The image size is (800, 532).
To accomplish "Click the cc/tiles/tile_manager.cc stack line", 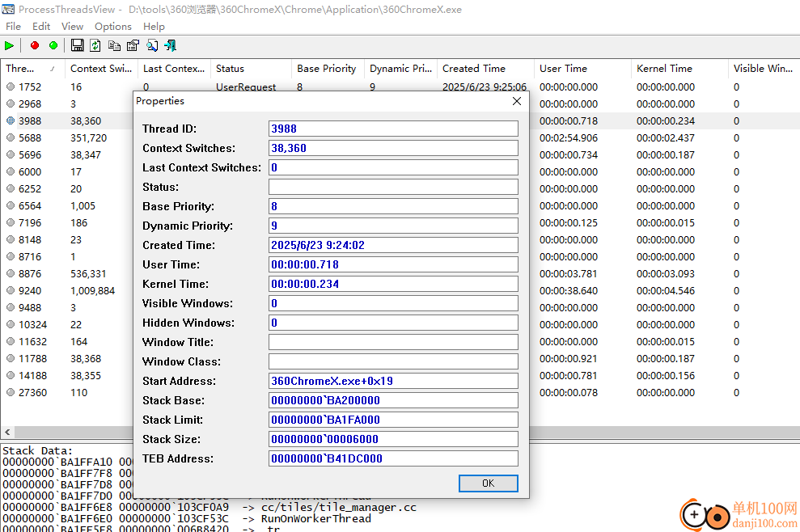I will [x=210, y=508].
